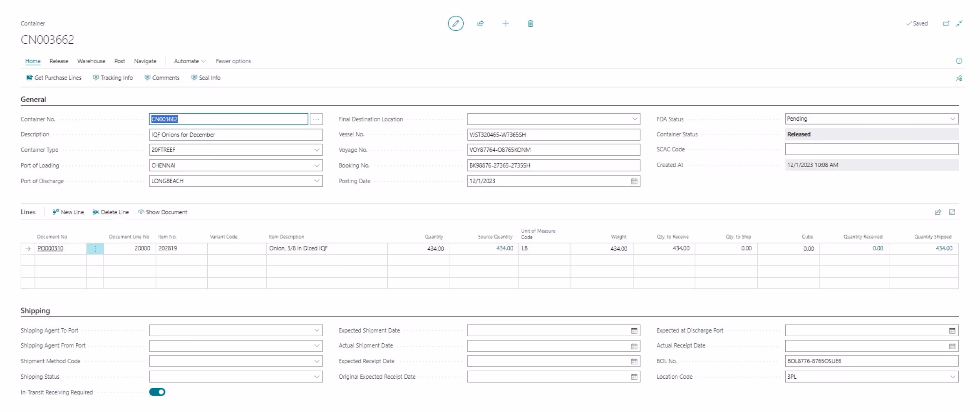The height and width of the screenshot is (412, 980).
Task: Switch to the Home tab
Action: pyautogui.click(x=33, y=61)
